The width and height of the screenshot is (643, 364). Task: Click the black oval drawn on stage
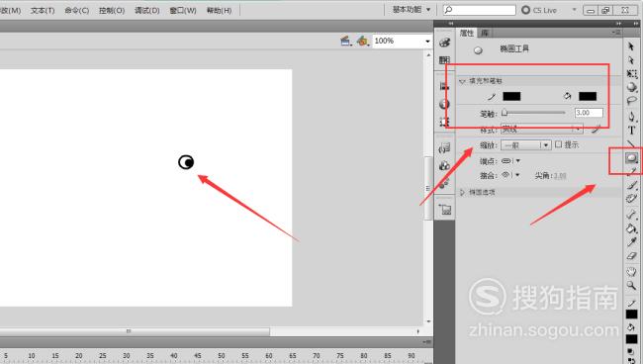click(x=186, y=162)
